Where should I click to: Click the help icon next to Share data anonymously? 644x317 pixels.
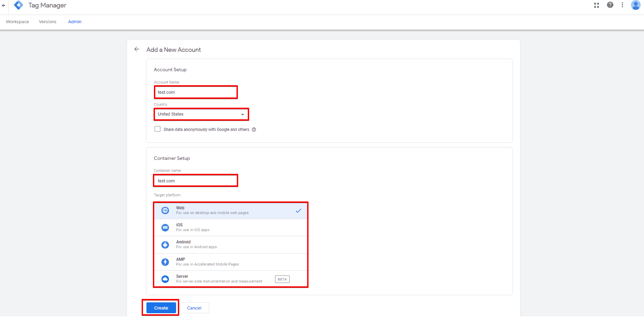[254, 130]
